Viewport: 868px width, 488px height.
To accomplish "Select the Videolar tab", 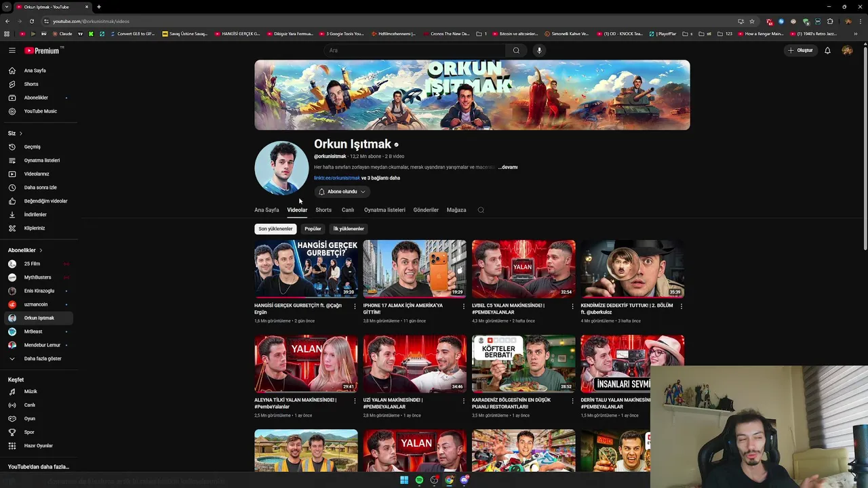I will pyautogui.click(x=297, y=210).
